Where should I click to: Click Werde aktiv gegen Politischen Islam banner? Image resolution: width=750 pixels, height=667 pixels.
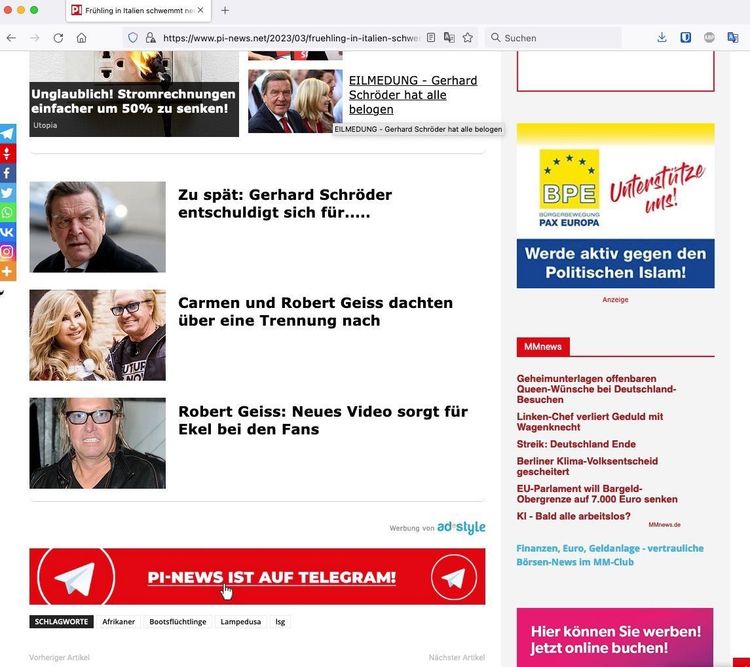[616, 263]
